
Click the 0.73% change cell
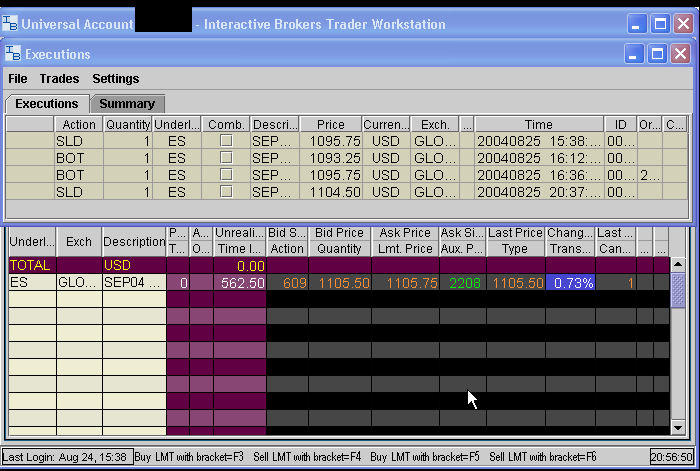pyautogui.click(x=571, y=283)
